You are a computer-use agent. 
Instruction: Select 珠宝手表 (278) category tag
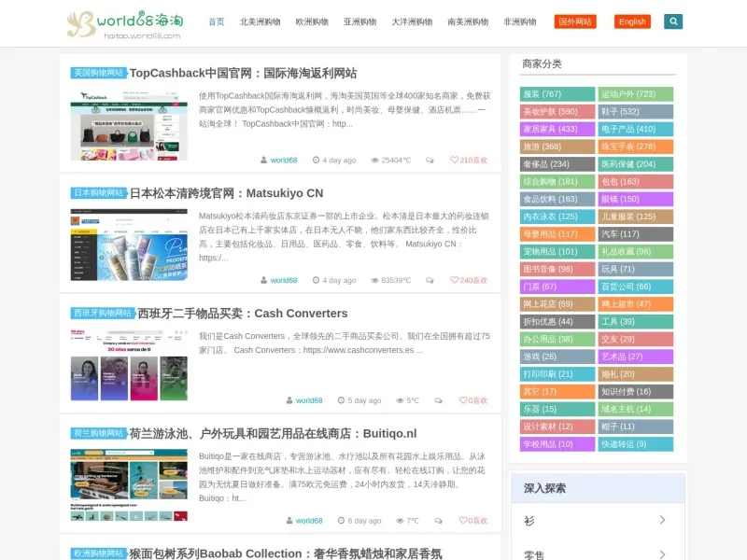click(636, 147)
